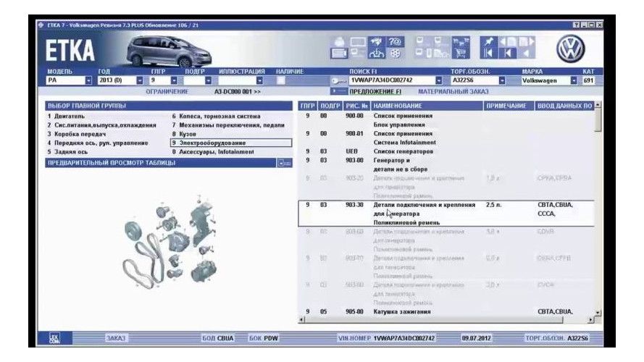Click the ПРЕДЛОЖЕНИЕ FI link
644x362 pixels.
tap(375, 91)
